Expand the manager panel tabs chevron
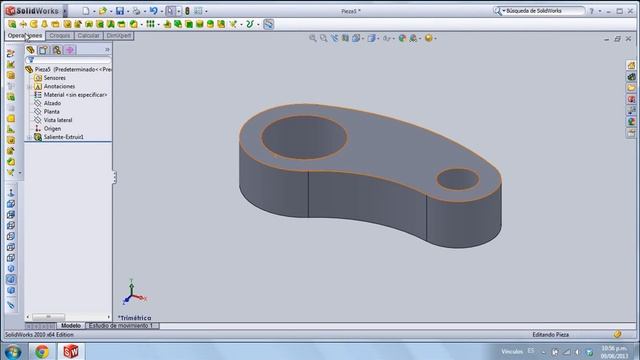 click(x=107, y=50)
